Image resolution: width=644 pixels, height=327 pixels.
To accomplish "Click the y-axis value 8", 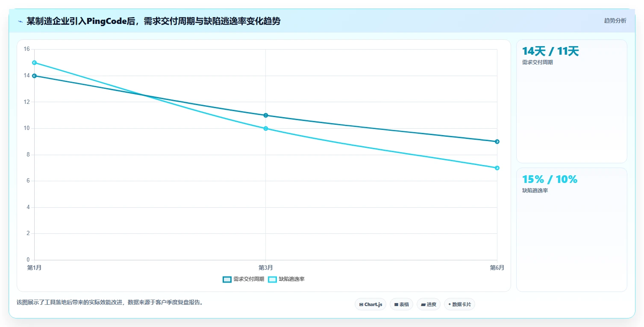I will click(x=28, y=155).
